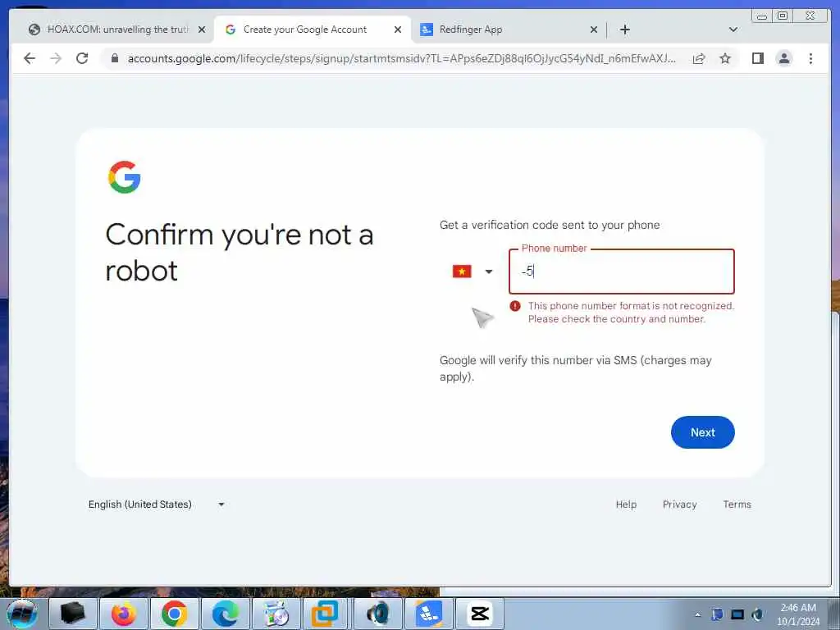The height and width of the screenshot is (630, 840).
Task: Click the share page icon in address bar
Action: click(x=699, y=58)
